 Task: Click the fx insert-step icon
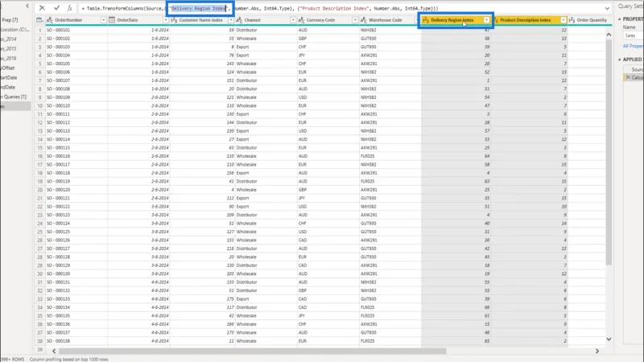tap(69, 8)
